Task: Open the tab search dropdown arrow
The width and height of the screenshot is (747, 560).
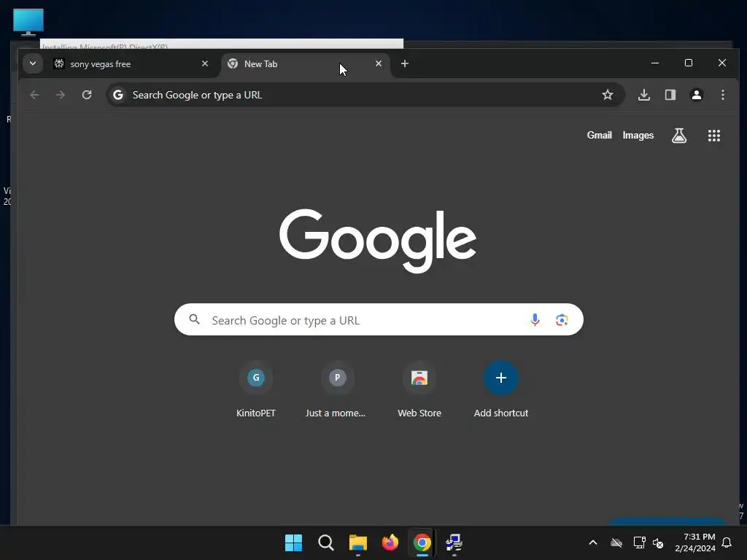Action: 33,63
